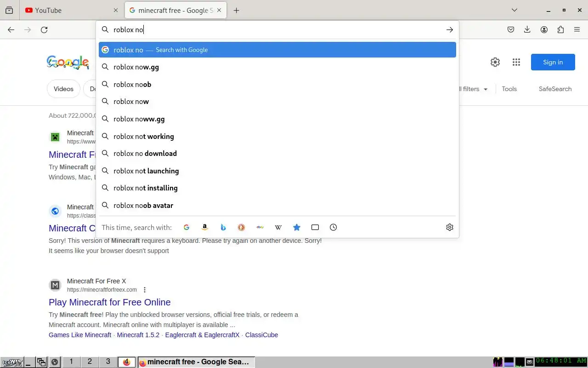Go forward one page

[28, 29]
